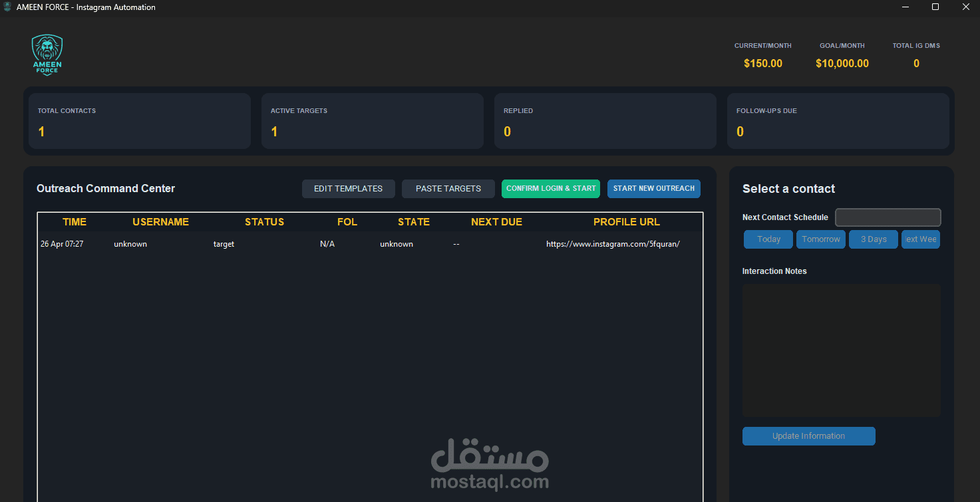980x502 pixels.
Task: Click the STATE column header
Action: tap(414, 222)
